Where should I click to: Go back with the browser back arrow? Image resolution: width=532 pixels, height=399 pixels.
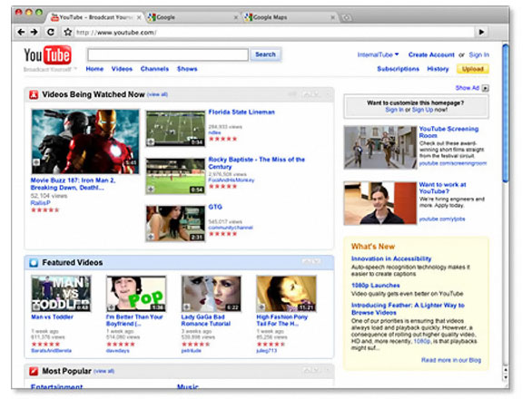(21, 33)
